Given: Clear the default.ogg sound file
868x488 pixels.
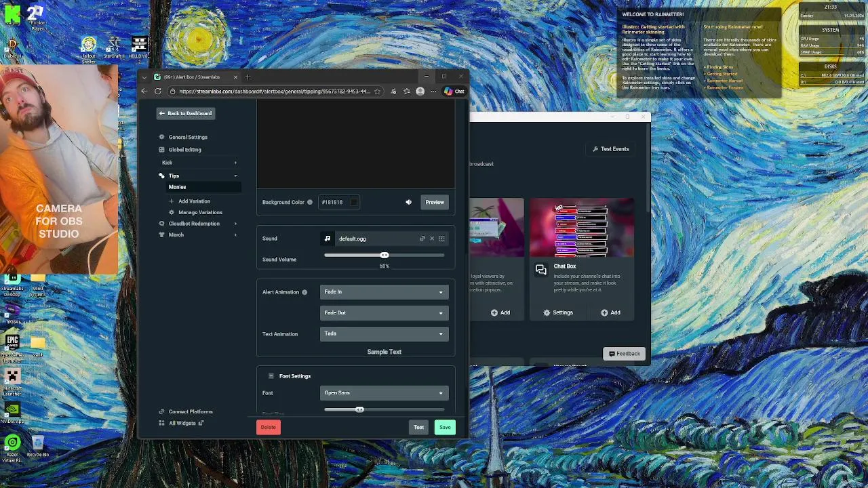Looking at the screenshot, I should (432, 239).
